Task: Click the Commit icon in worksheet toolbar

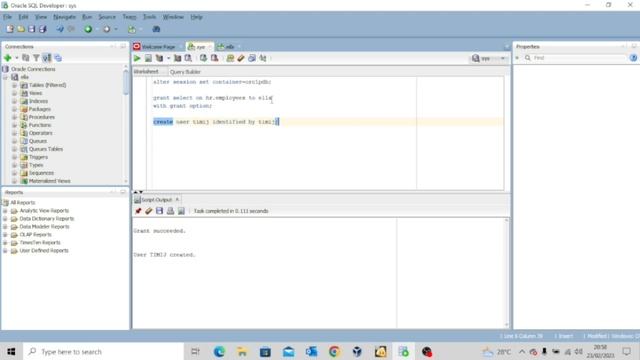Action: (x=203, y=58)
